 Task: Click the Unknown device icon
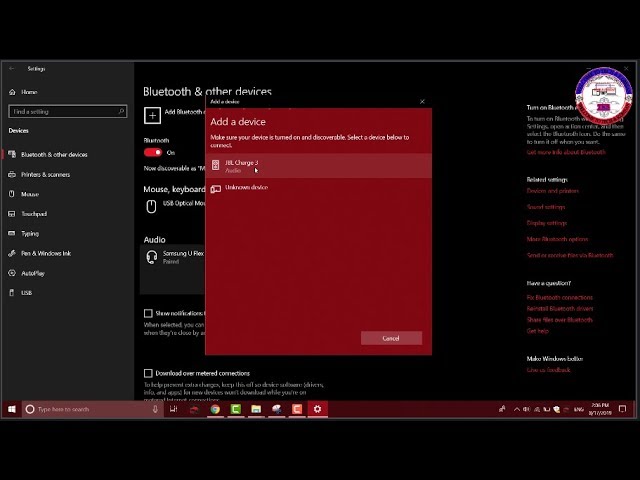216,189
